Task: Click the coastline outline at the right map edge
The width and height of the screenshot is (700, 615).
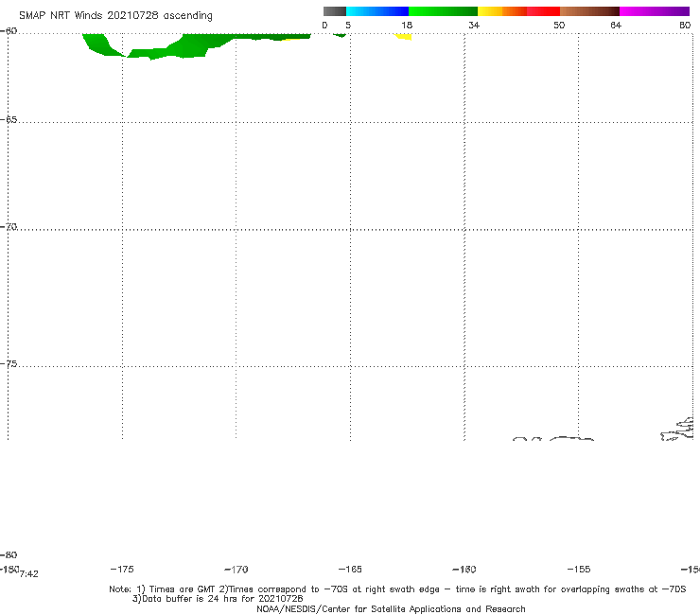Action: click(678, 430)
